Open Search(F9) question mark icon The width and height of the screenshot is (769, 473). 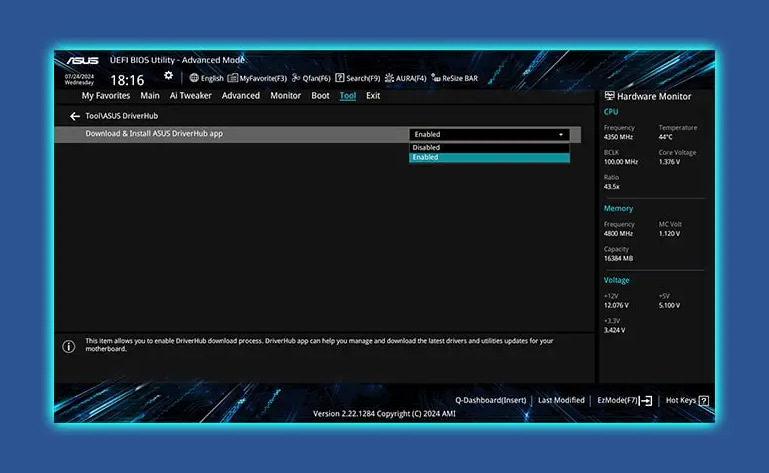339,78
